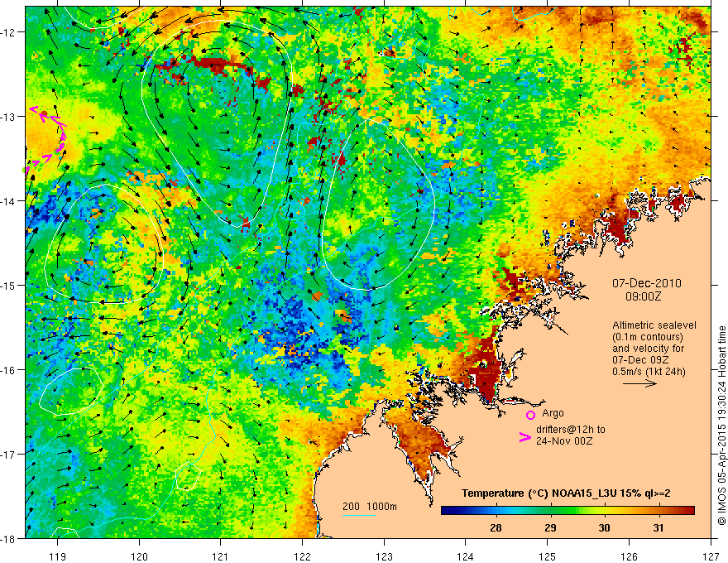Click the longitude 127 axis label
The width and height of the screenshot is (728, 563).
(x=711, y=556)
